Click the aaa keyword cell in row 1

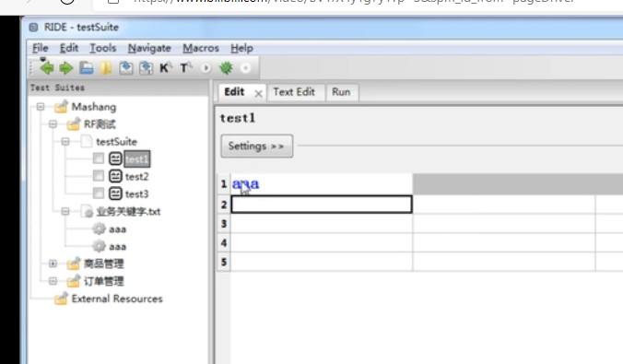pyautogui.click(x=322, y=184)
